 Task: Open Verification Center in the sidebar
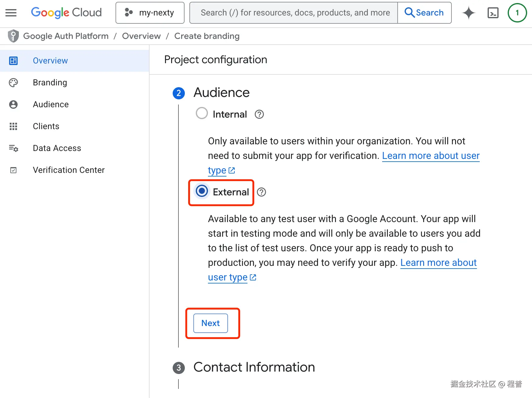click(68, 170)
